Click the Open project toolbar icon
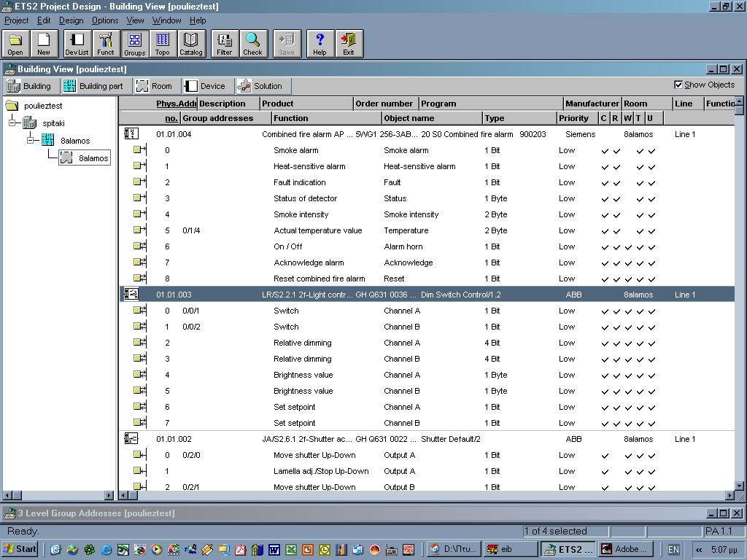This screenshot has width=747, height=560. (x=16, y=44)
